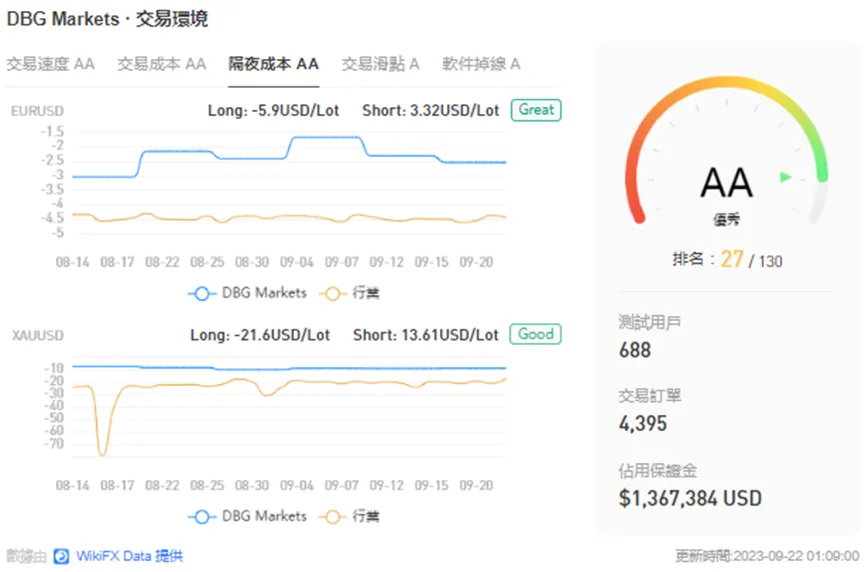The image size is (865, 572).
Task: Click XAUUSD Short: 13.61USD/Lot value
Action: coord(425,335)
